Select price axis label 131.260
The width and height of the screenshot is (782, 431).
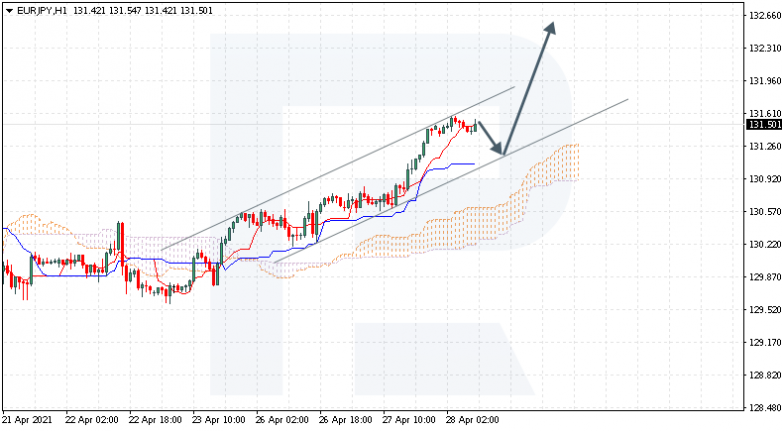765,146
